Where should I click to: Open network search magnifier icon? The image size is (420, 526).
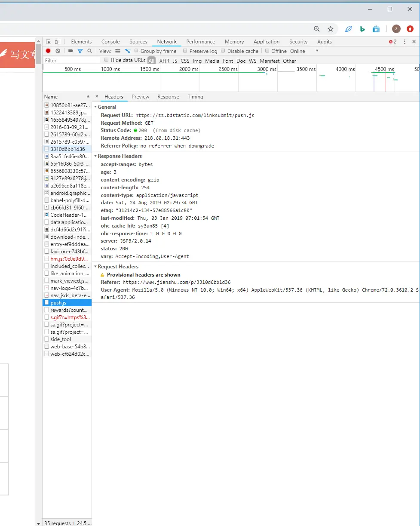(89, 51)
